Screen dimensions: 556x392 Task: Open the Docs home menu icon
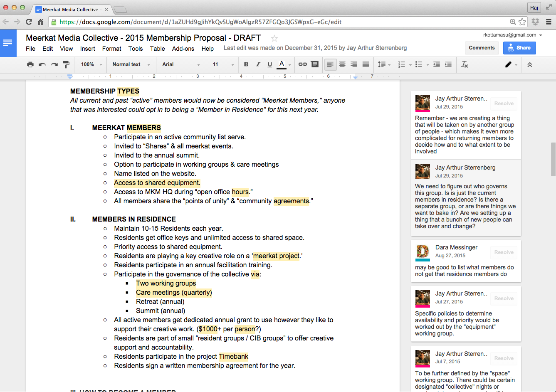click(8, 43)
